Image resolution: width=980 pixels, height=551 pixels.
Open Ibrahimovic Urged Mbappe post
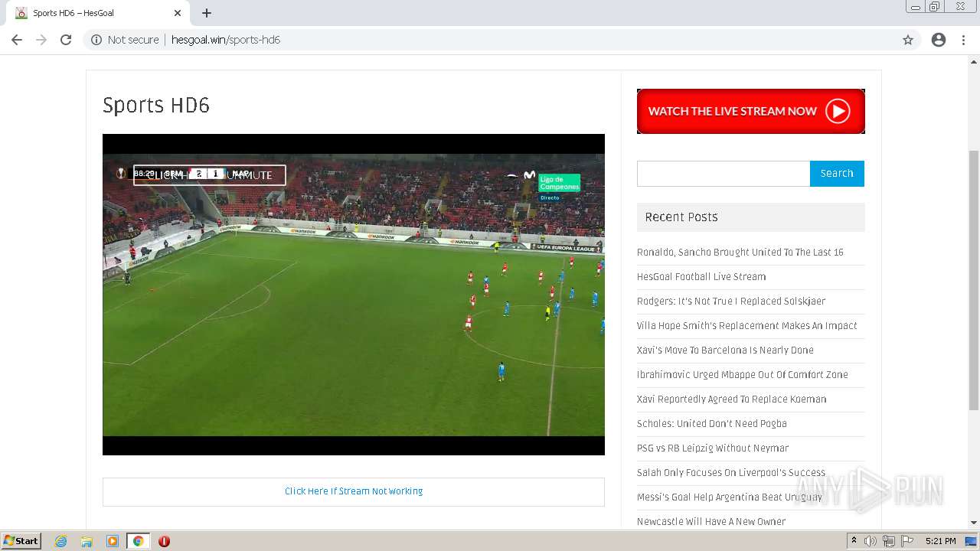click(743, 374)
